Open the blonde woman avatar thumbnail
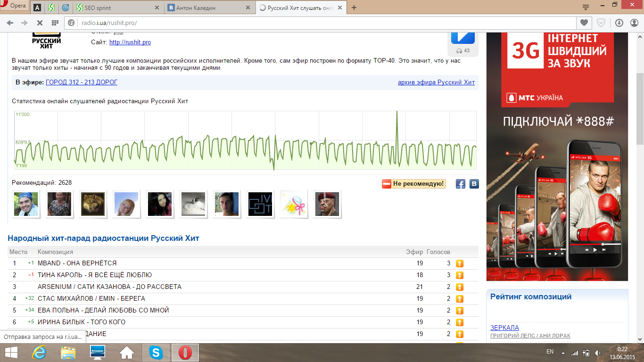 [126, 204]
